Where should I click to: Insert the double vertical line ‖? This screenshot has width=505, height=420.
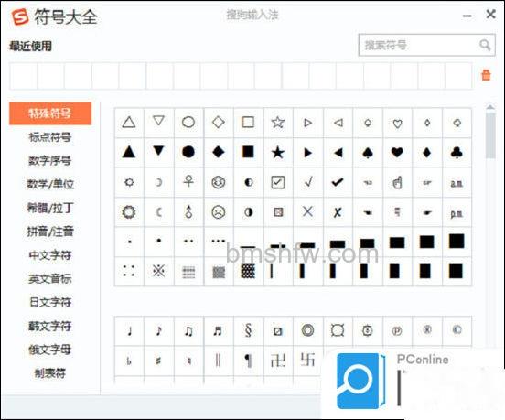218,361
